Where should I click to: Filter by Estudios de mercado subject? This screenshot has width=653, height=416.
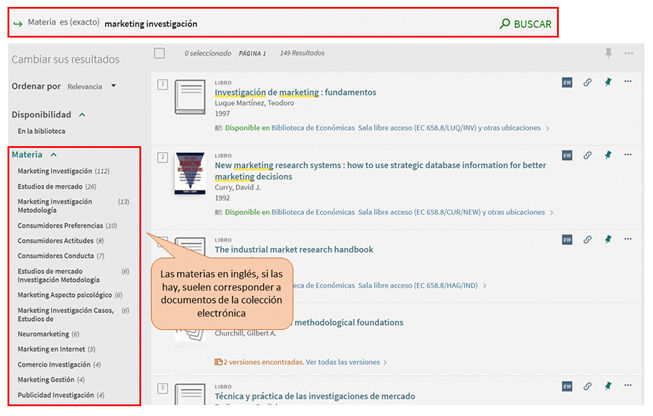pos(50,186)
